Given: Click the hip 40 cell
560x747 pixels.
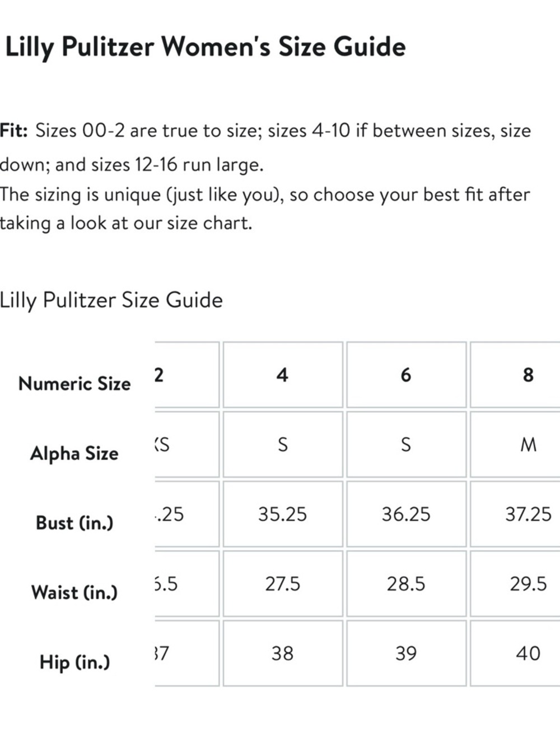Looking at the screenshot, I should [515, 653].
